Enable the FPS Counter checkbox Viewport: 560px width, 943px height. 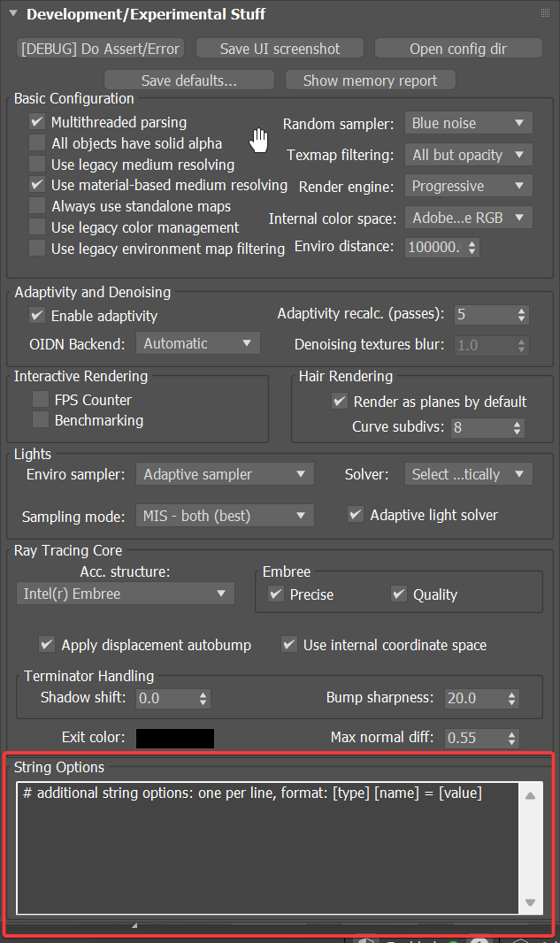coord(41,400)
